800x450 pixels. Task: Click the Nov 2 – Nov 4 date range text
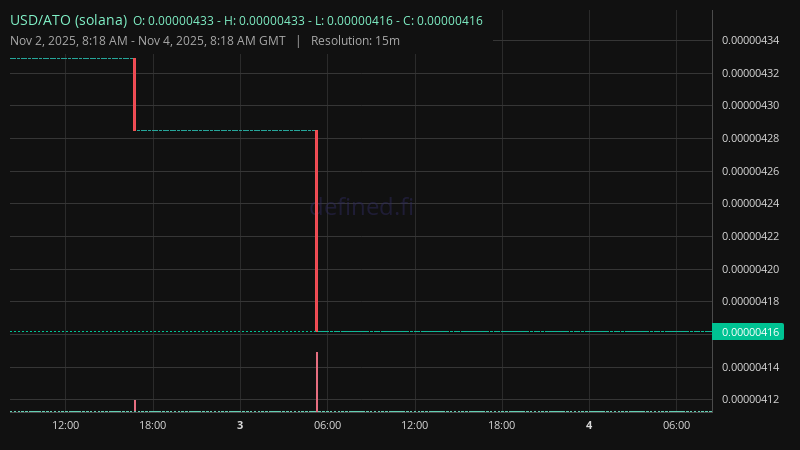tap(147, 40)
